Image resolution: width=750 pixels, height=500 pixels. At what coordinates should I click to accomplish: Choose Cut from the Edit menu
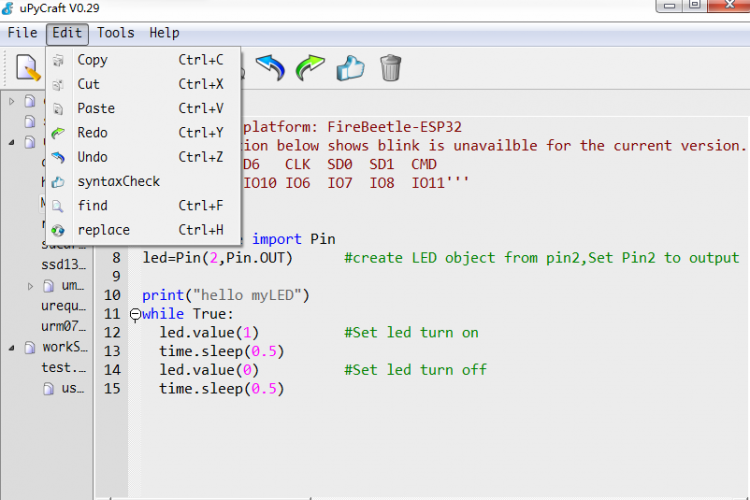[x=143, y=85]
